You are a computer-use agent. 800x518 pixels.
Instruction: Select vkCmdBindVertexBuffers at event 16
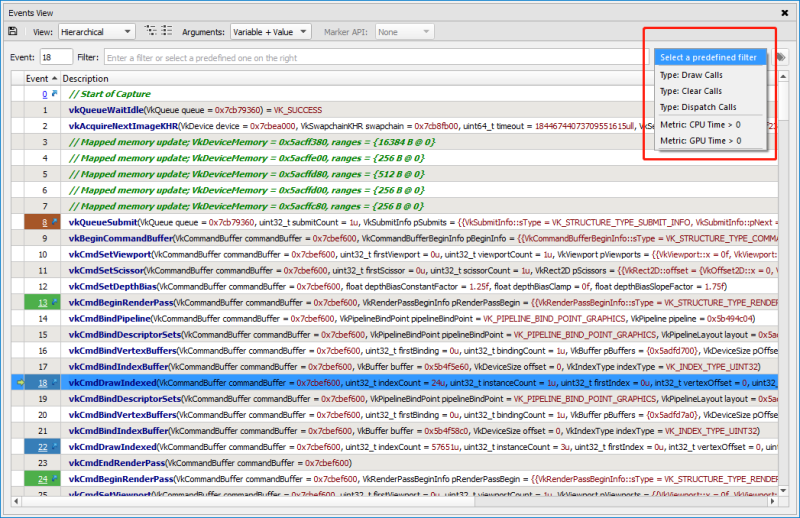[x=394, y=351]
